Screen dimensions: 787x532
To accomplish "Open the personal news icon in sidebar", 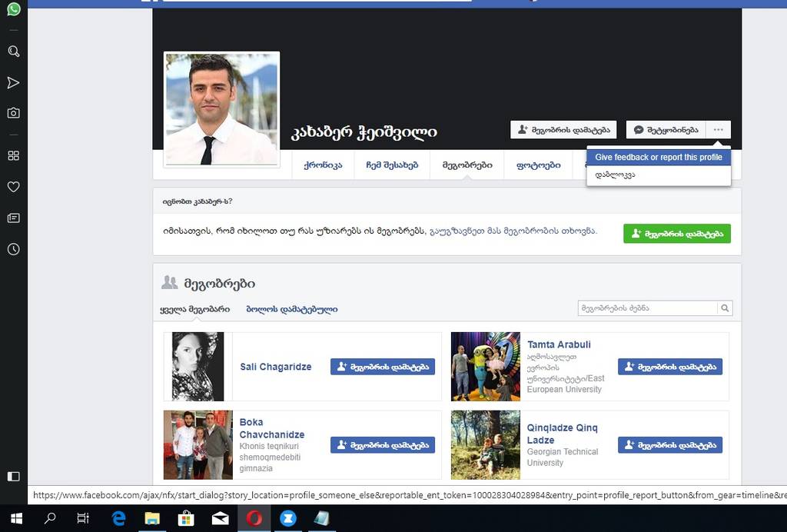I will pos(14,218).
